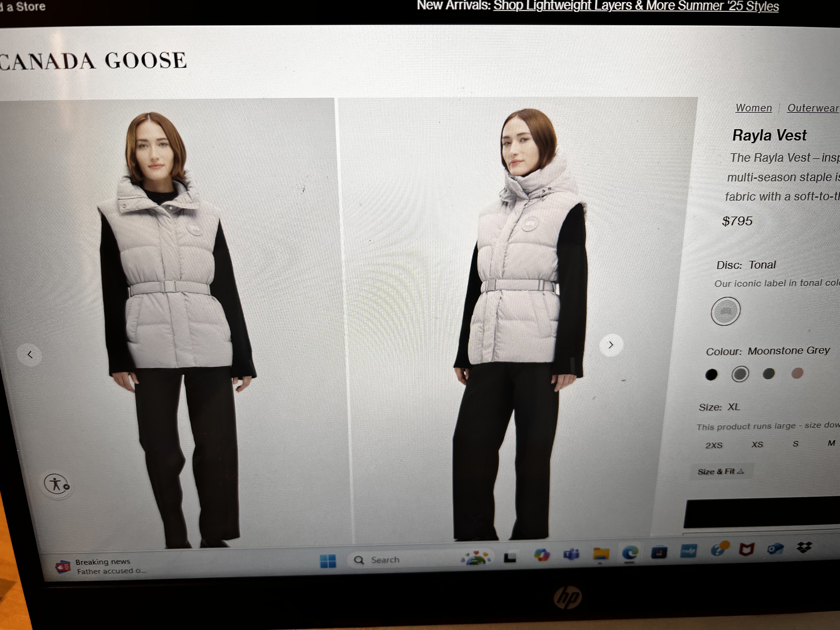Show the previous product image
This screenshot has width=840, height=630.
tap(30, 355)
